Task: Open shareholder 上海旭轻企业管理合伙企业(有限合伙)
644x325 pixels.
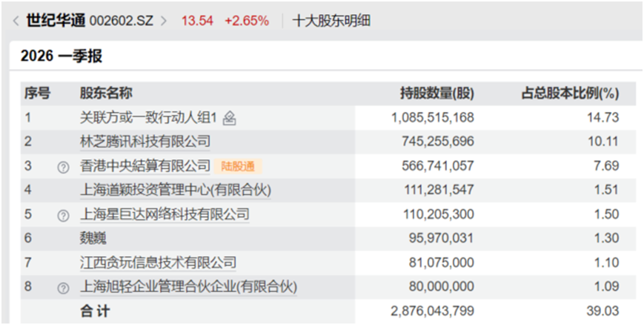Action: pyautogui.click(x=188, y=286)
